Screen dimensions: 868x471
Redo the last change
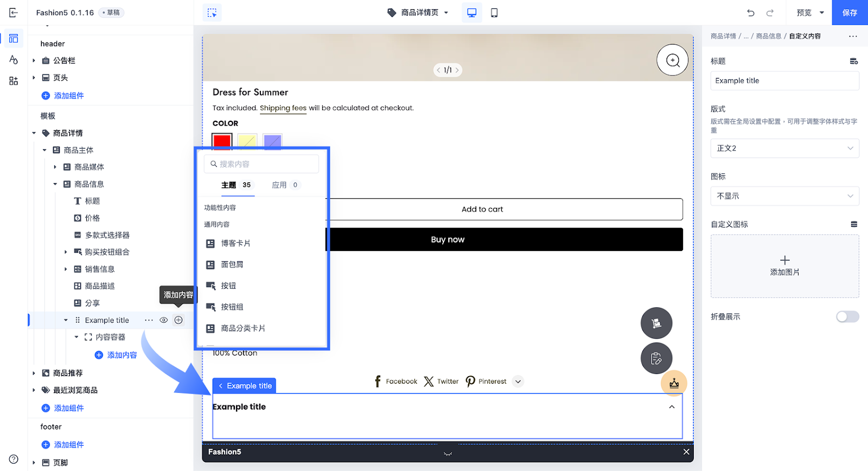pyautogui.click(x=770, y=12)
